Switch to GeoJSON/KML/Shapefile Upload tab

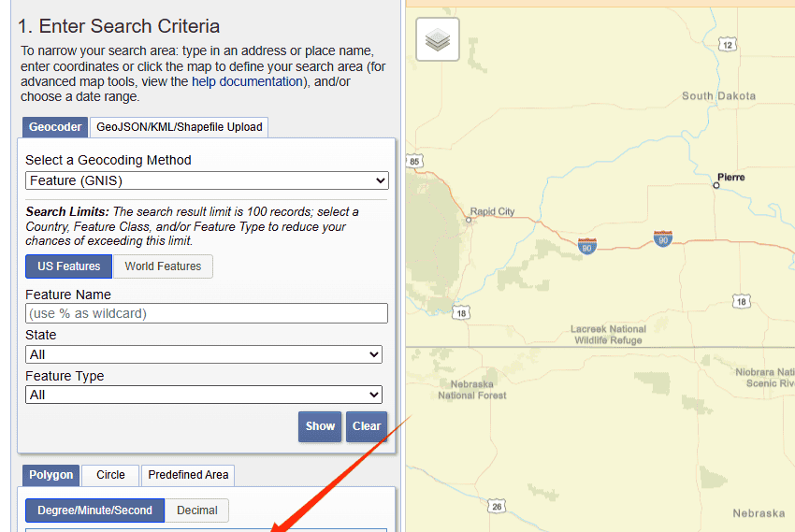click(x=180, y=127)
